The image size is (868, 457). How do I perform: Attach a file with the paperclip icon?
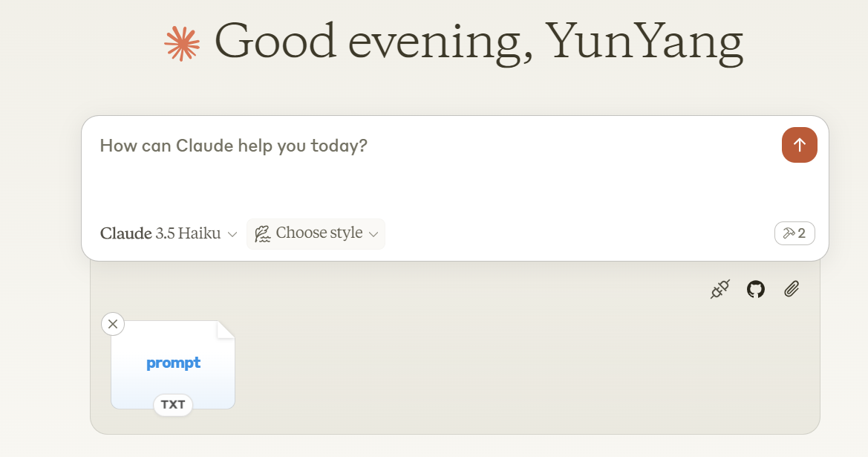(x=792, y=289)
